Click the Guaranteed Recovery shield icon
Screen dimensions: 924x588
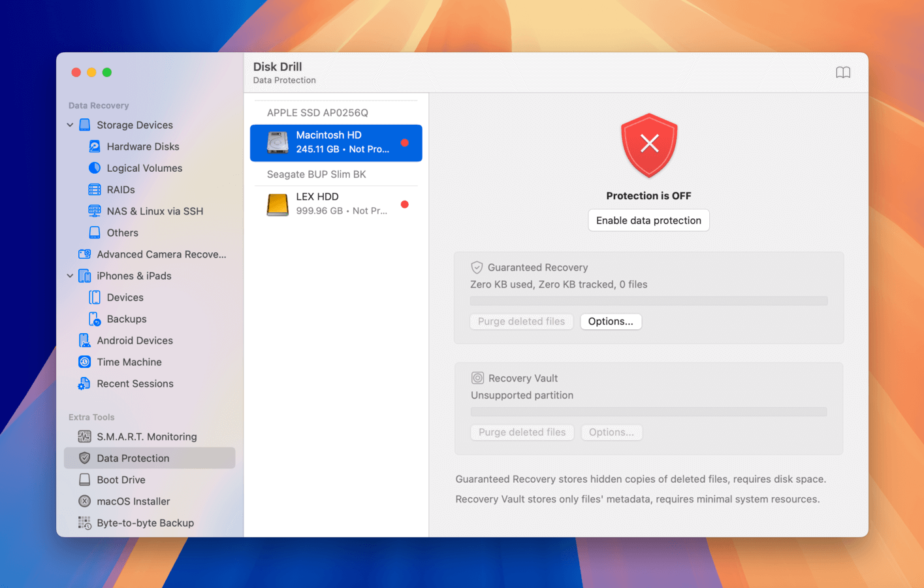point(477,267)
